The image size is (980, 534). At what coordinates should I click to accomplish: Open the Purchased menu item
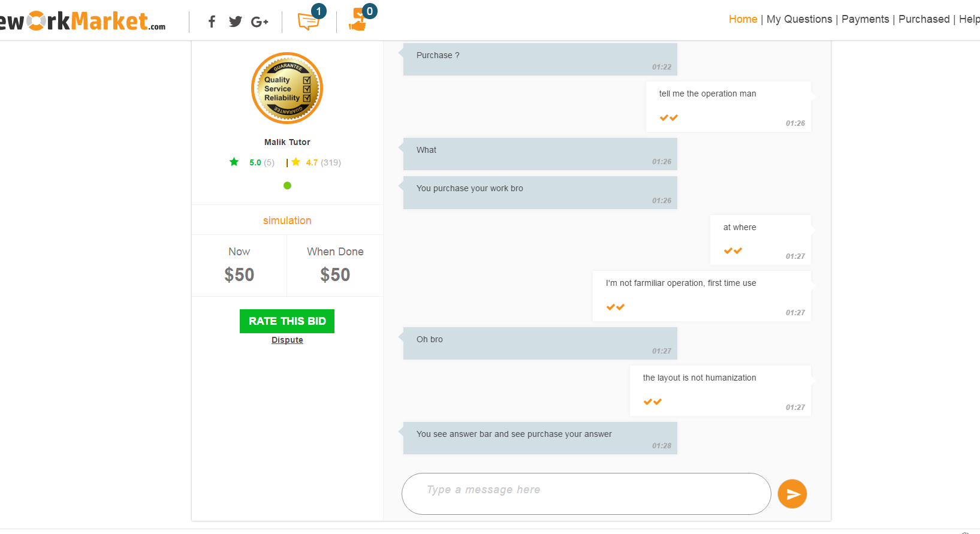click(x=924, y=19)
